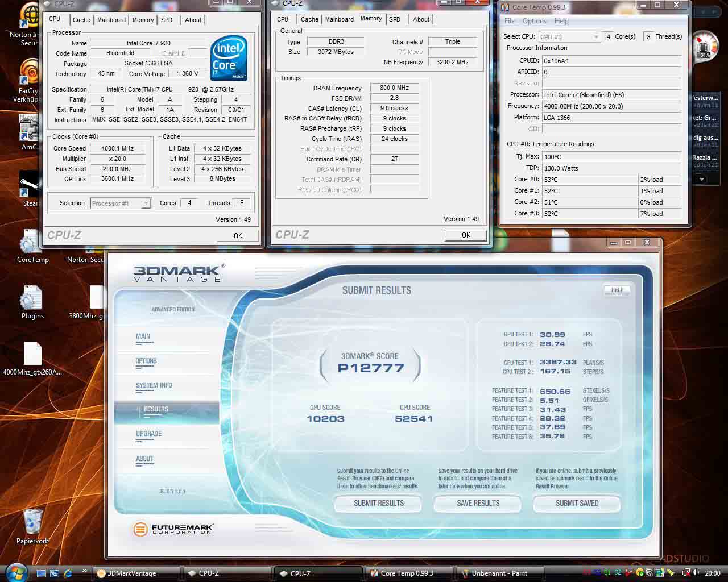This screenshot has height=582, width=728.
Task: Open the File menu in Core Temp
Action: [510, 21]
